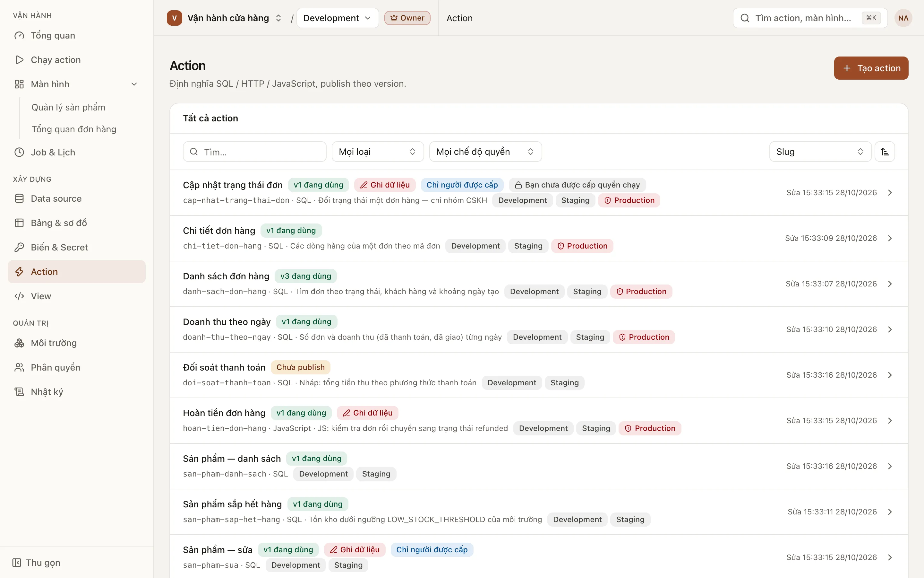This screenshot has height=578, width=924.
Task: Go to Job & Lịch
Action: [76, 153]
